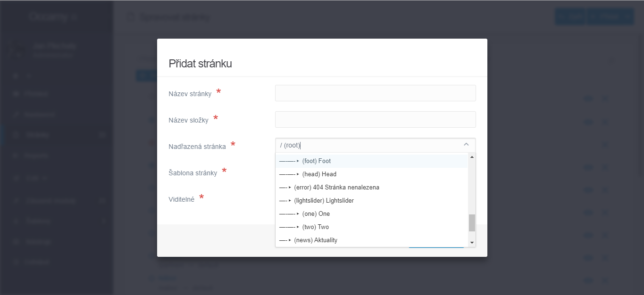Image resolution: width=644 pixels, height=295 pixels.
Task: Click the dropdown list scrollbar thumb
Action: pyautogui.click(x=472, y=223)
